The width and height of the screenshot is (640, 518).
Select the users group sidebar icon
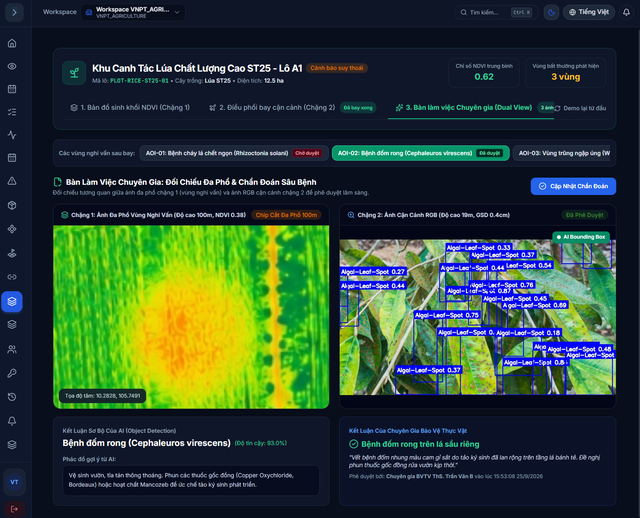click(x=12, y=349)
